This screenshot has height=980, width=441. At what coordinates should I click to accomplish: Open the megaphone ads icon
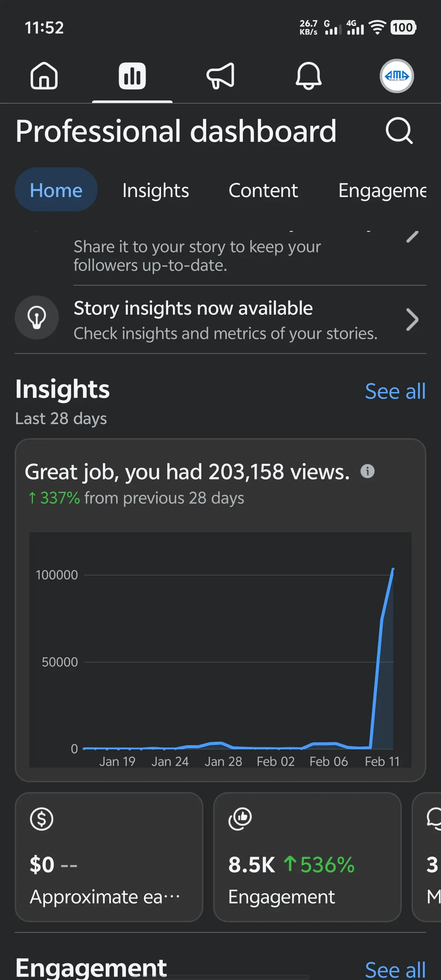pos(220,76)
